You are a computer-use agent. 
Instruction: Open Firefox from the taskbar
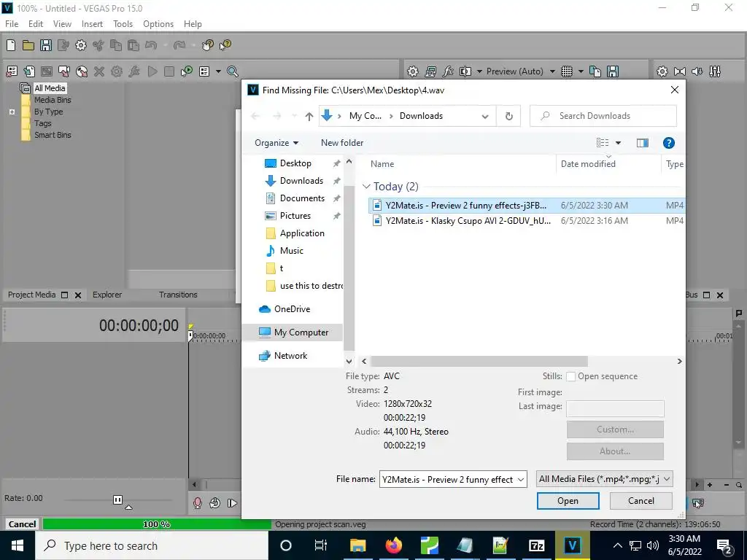point(393,545)
